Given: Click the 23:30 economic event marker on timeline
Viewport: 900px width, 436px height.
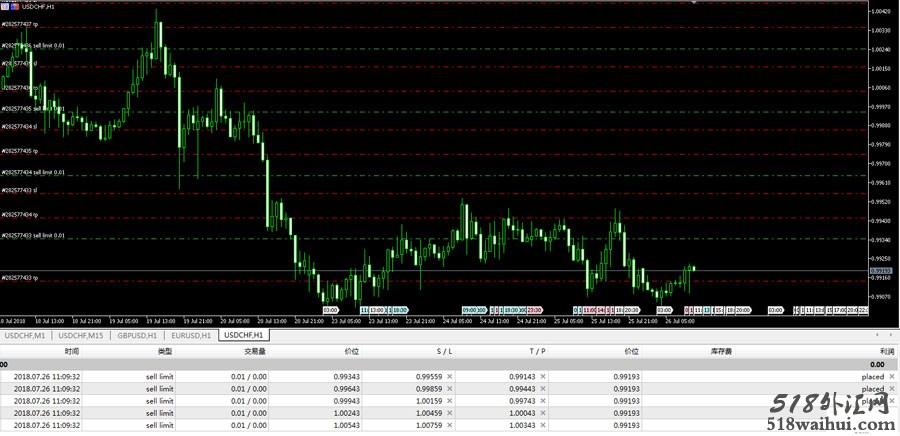Looking at the screenshot, I should point(535,310).
